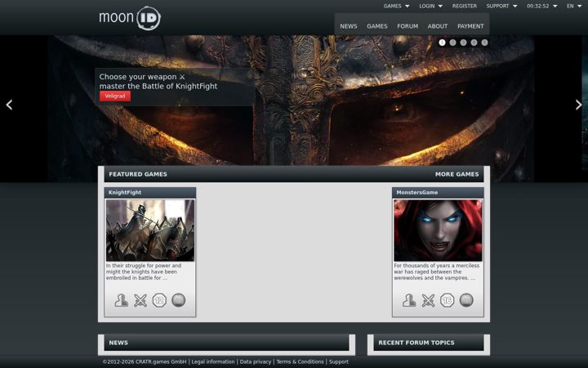Open Data privacy footer link
Image resolution: width=588 pixels, height=368 pixels.
click(256, 362)
